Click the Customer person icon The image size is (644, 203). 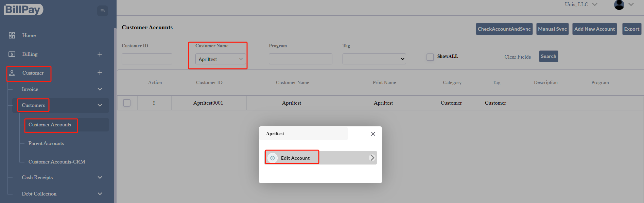[x=12, y=73]
